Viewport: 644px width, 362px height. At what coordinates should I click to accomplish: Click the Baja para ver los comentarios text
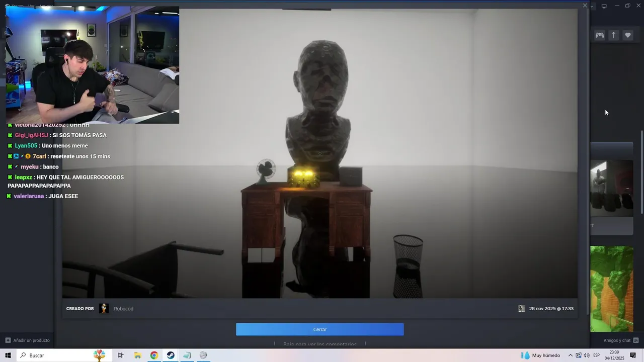[x=320, y=344]
